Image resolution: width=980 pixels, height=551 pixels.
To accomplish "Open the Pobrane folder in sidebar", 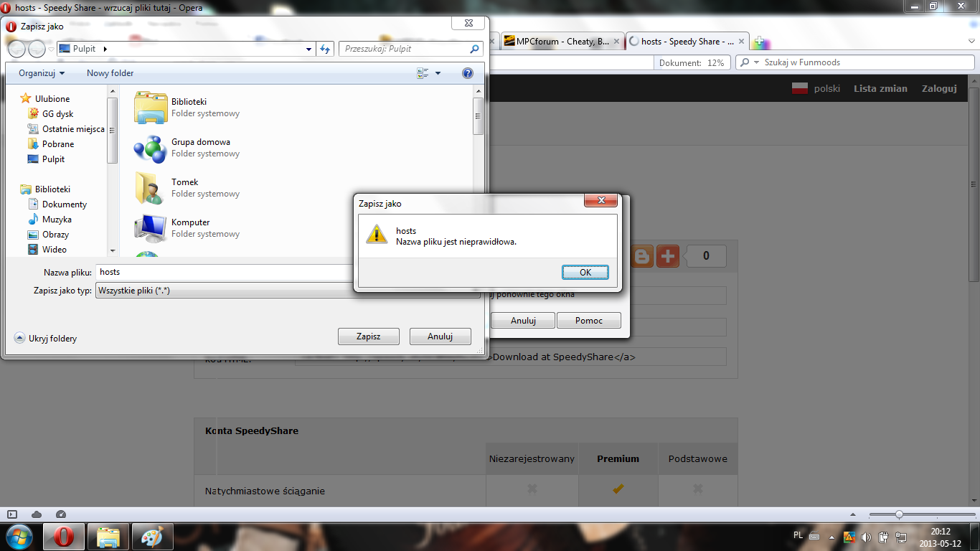I will click(58, 144).
